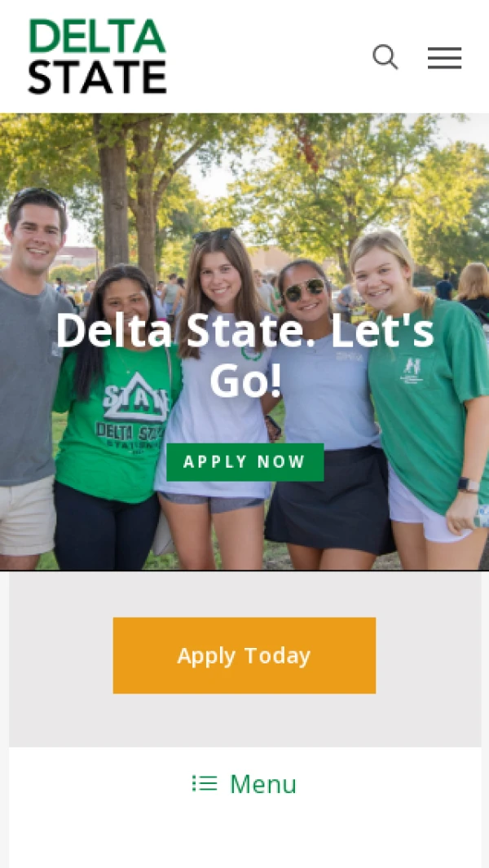Click the smartwatch on the blonde woman's wrist
The width and height of the screenshot is (489, 868).
(469, 484)
